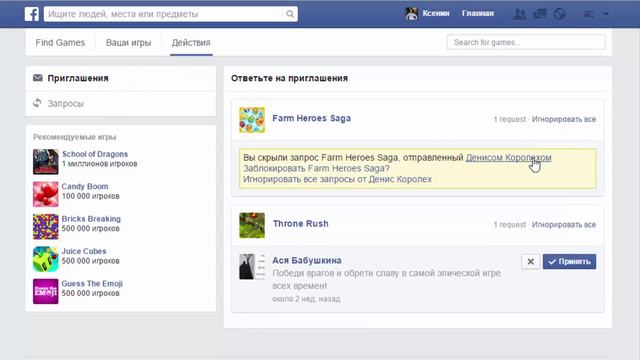Viewport: 640px width, 360px height.
Task: Click 100 000 игроков text
Action: pos(91,196)
